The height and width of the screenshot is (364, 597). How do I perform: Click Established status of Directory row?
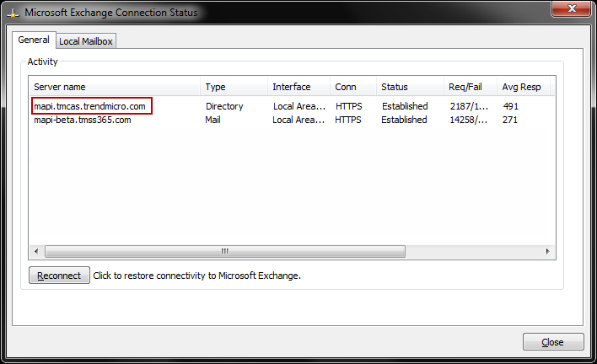(x=404, y=106)
